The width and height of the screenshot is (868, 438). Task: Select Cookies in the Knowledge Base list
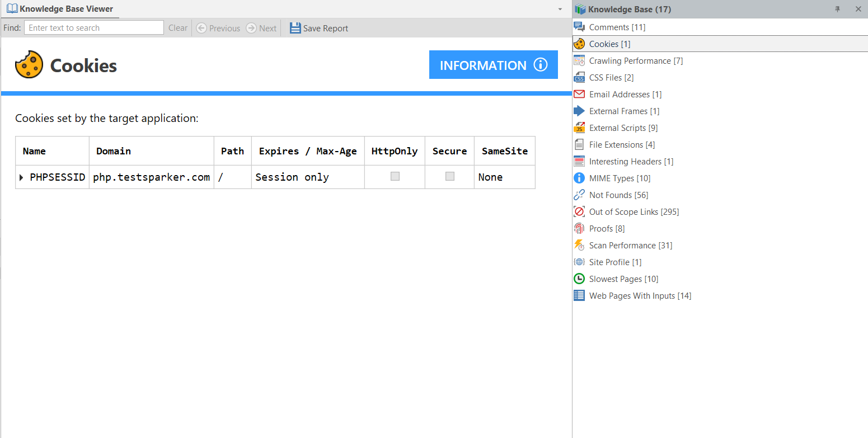pos(604,44)
